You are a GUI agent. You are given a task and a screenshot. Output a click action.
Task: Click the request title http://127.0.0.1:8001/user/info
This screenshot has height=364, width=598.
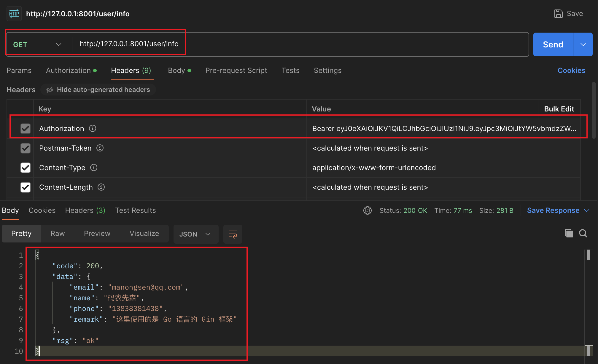78,14
